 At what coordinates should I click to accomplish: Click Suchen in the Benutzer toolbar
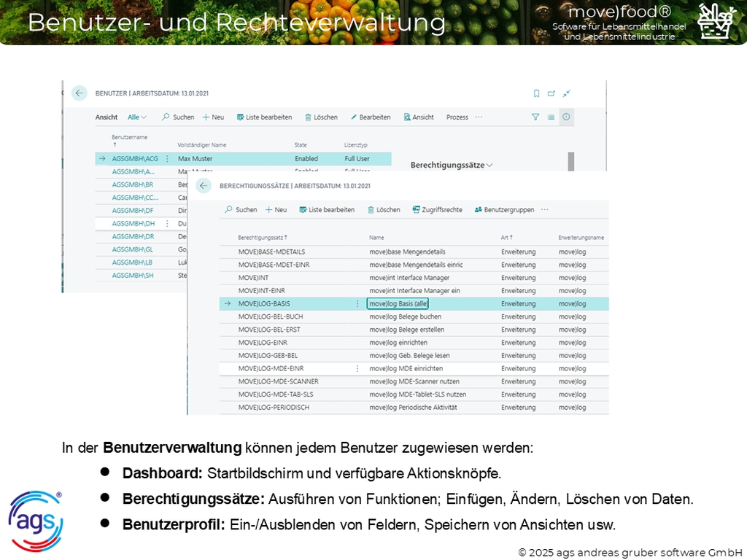pos(178,117)
